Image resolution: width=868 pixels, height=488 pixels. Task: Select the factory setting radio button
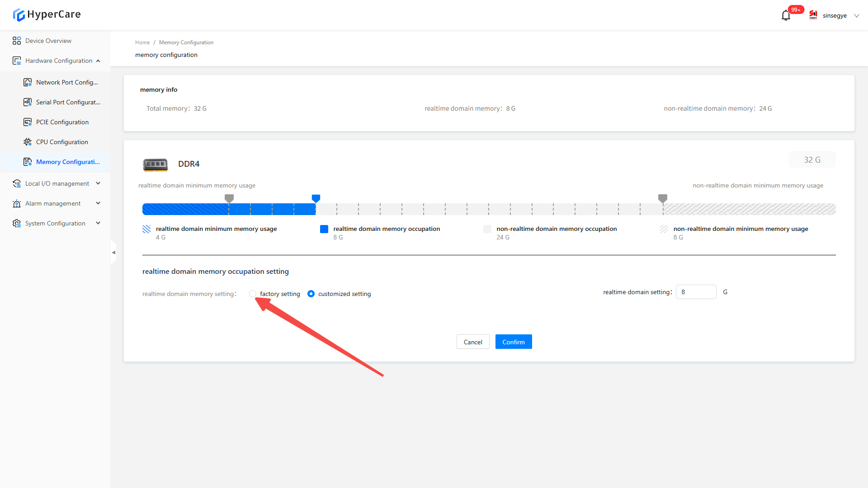coord(253,294)
